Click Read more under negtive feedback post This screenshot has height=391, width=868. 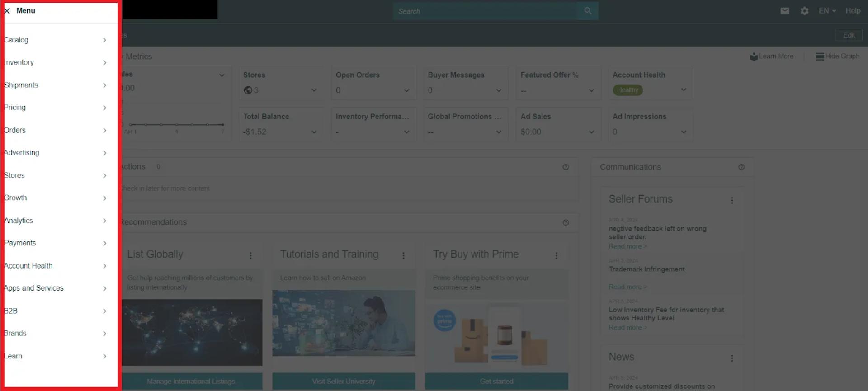tap(627, 246)
